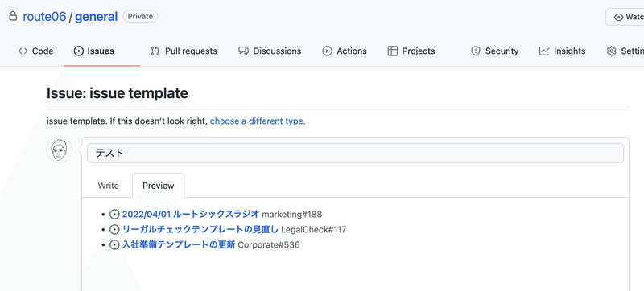Open the general repository link

pos(96,17)
